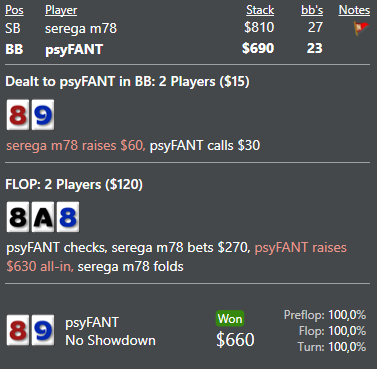Viewport: 377px width, 369px height.
Task: Select player serega m78 in the SB row
Action: 81,28
